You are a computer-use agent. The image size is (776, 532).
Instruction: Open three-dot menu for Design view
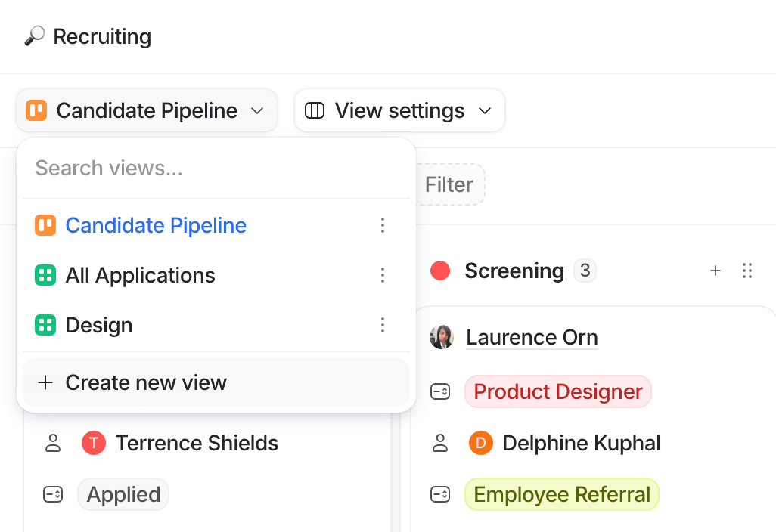coord(383,325)
